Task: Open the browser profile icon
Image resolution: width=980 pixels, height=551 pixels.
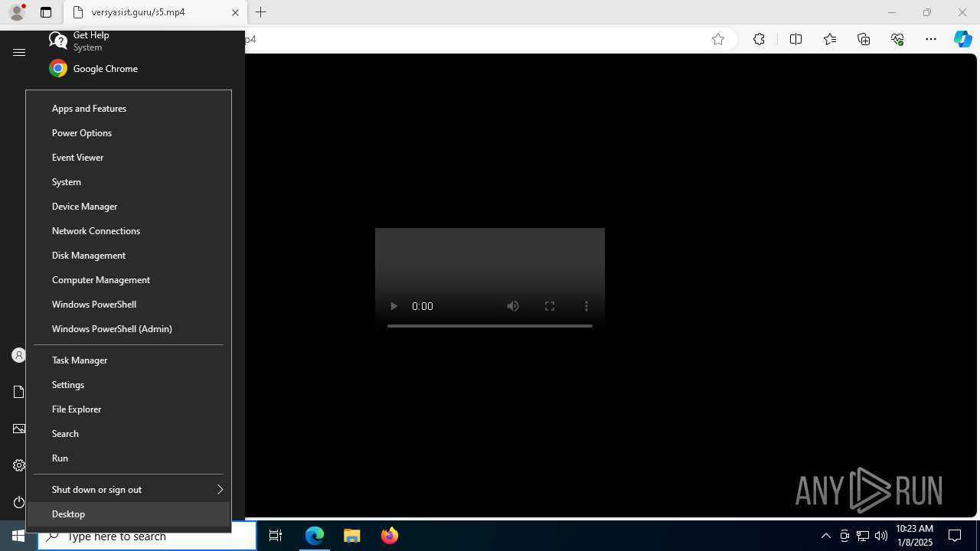Action: (17, 12)
